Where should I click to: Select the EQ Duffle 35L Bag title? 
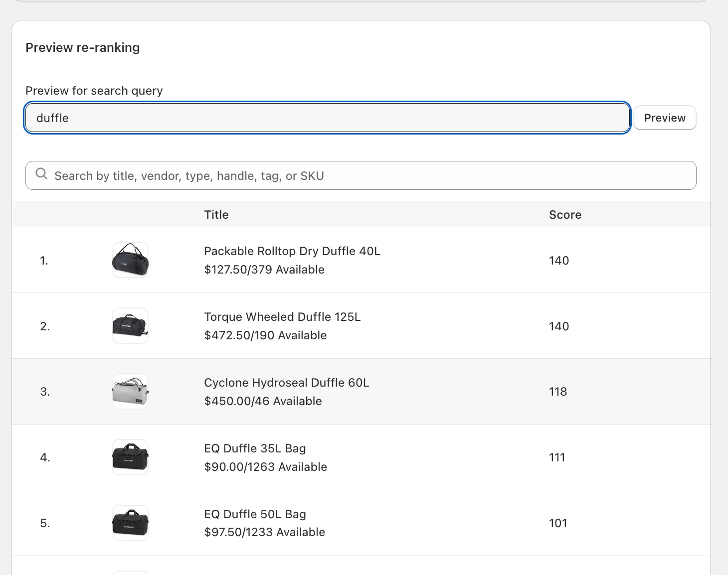tap(255, 448)
